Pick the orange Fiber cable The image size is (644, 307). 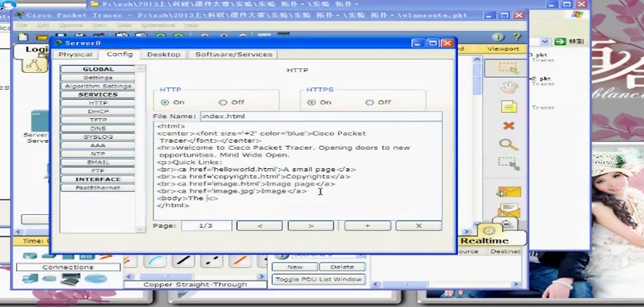click(240, 260)
